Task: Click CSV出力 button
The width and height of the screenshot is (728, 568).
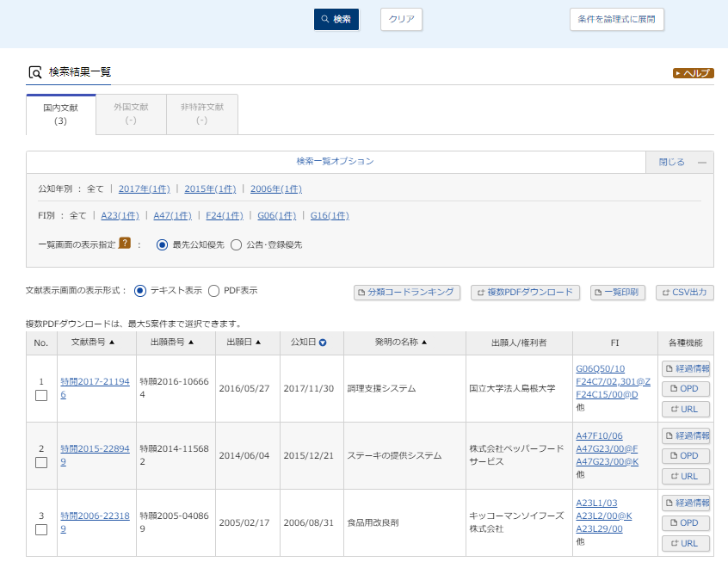Action: (x=685, y=293)
